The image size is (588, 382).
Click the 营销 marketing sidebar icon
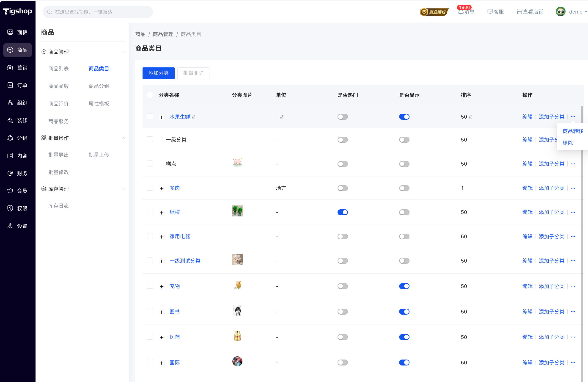pyautogui.click(x=10, y=67)
